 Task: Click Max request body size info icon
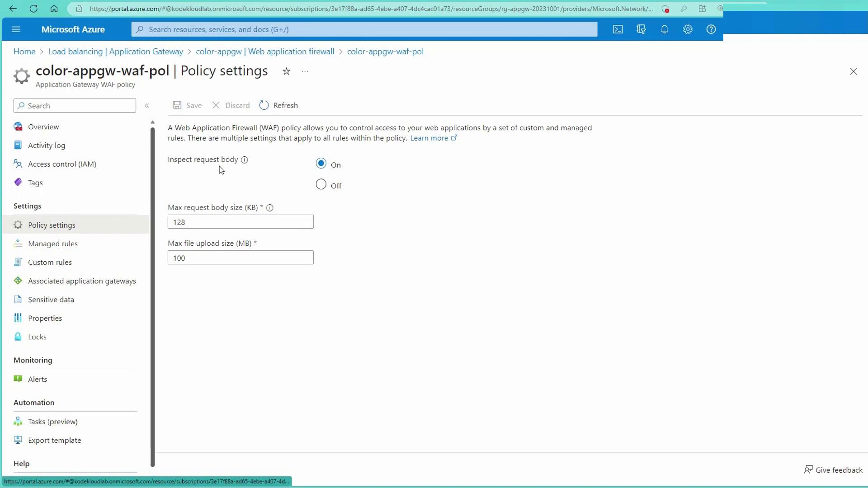point(270,208)
